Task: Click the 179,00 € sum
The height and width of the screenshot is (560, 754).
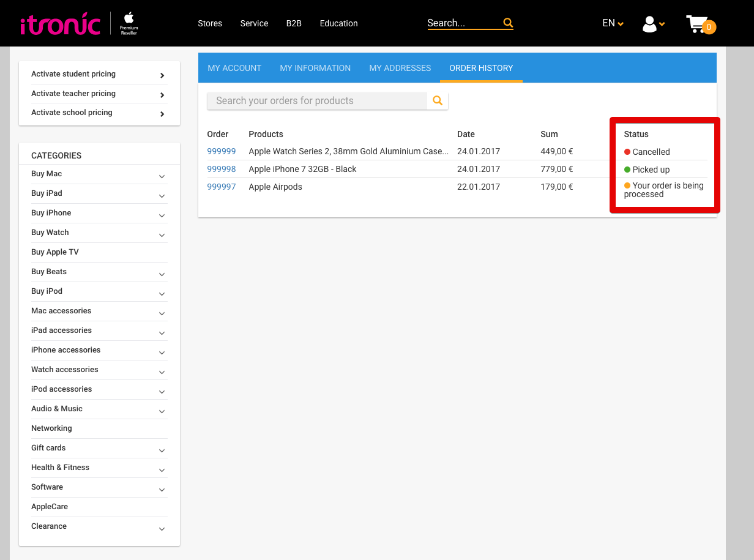Action: click(x=557, y=187)
